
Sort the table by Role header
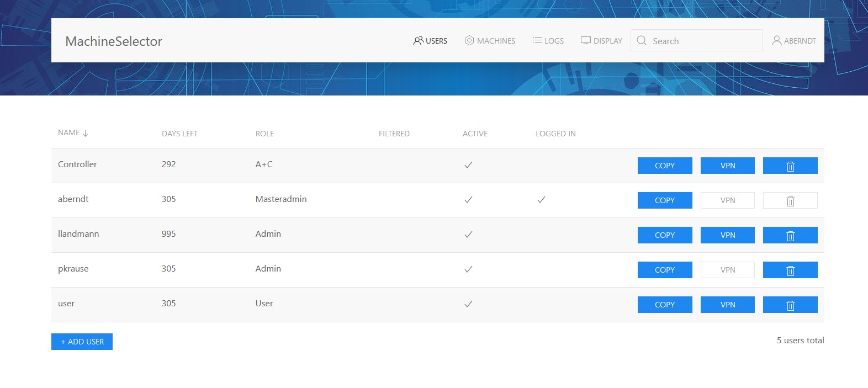click(264, 134)
